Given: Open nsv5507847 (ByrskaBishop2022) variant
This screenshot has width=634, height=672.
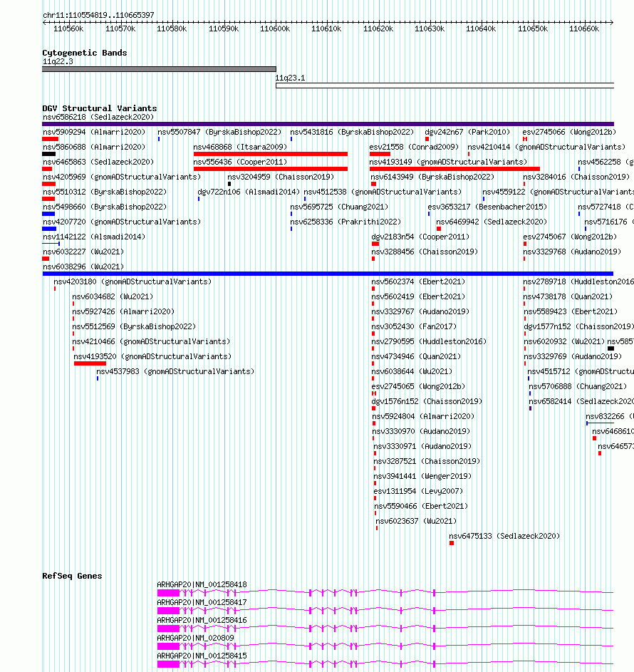Looking at the screenshot, I should tap(219, 132).
